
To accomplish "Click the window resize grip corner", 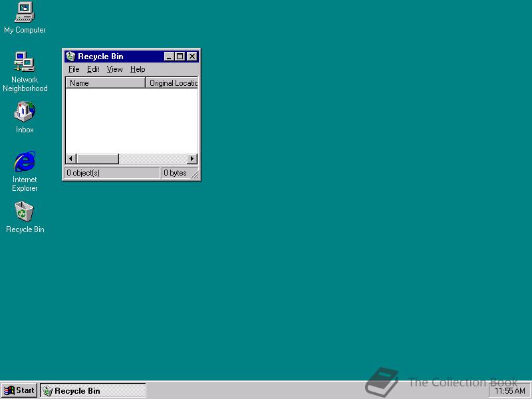I will coord(195,174).
